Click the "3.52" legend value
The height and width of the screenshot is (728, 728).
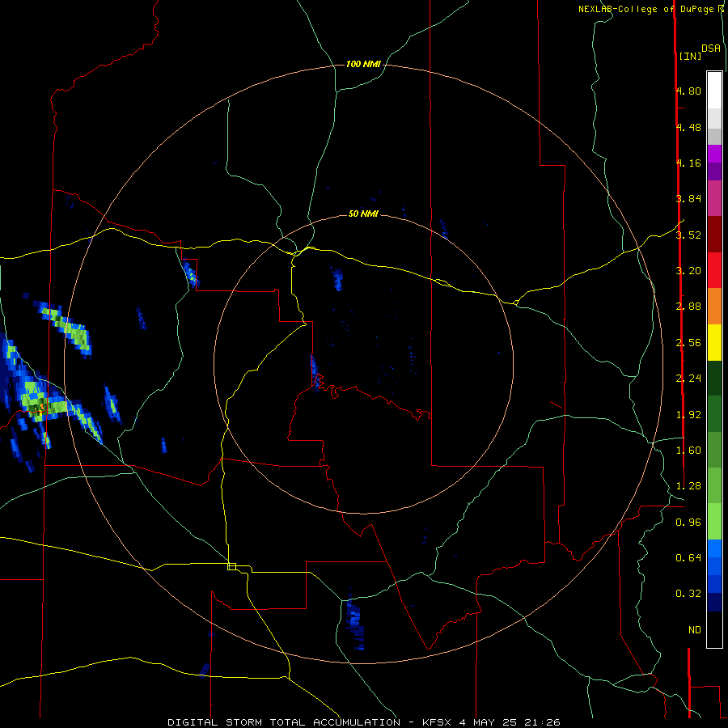(688, 235)
